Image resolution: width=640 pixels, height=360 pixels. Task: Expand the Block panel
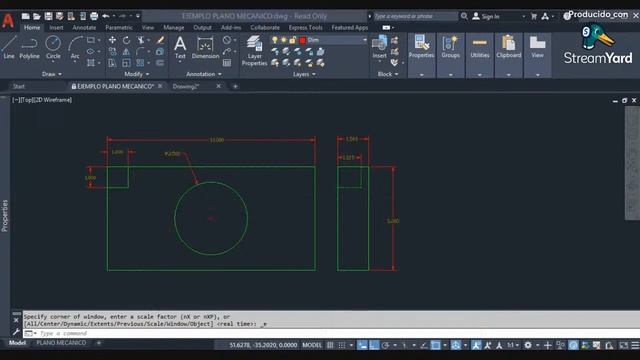click(388, 74)
